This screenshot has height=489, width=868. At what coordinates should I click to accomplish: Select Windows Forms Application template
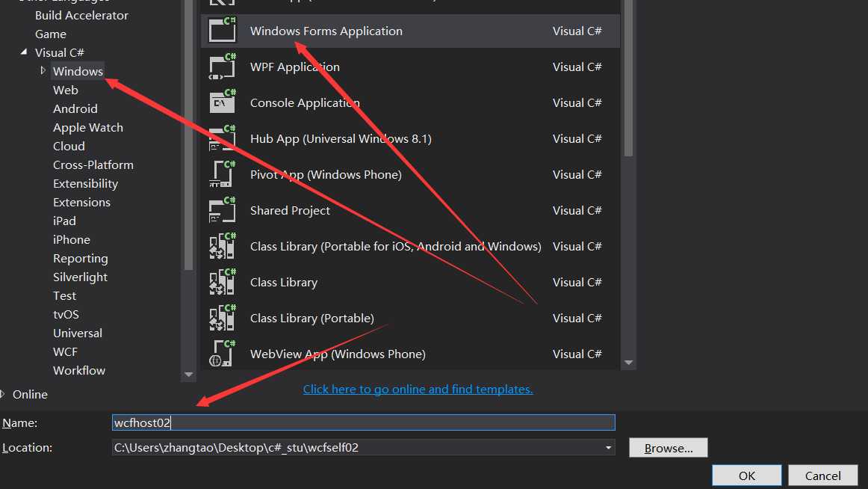point(410,31)
